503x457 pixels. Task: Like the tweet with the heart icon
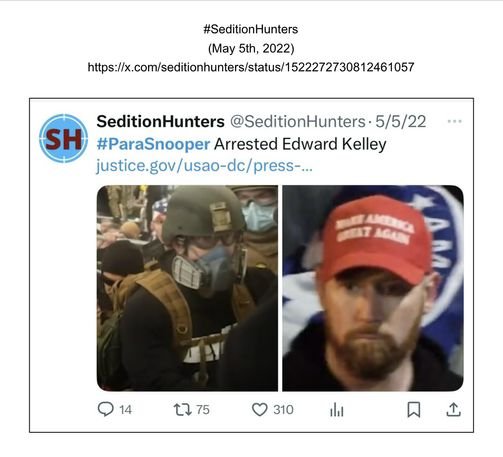click(x=260, y=410)
